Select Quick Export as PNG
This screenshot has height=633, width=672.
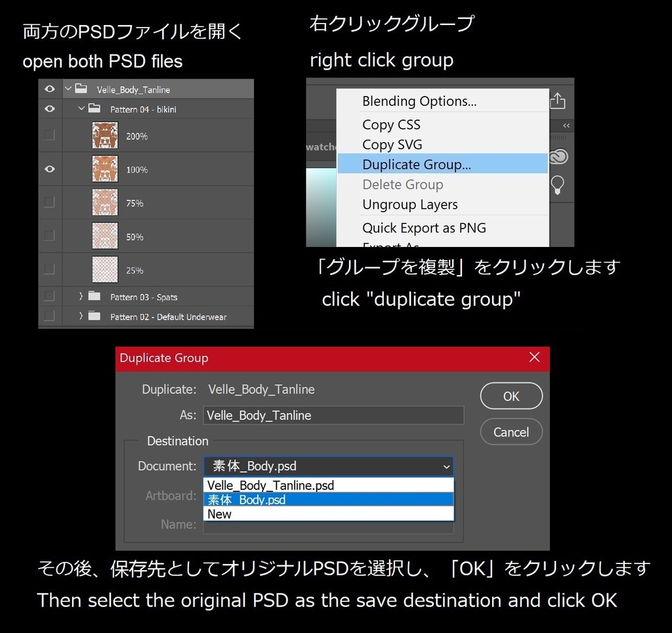423,228
